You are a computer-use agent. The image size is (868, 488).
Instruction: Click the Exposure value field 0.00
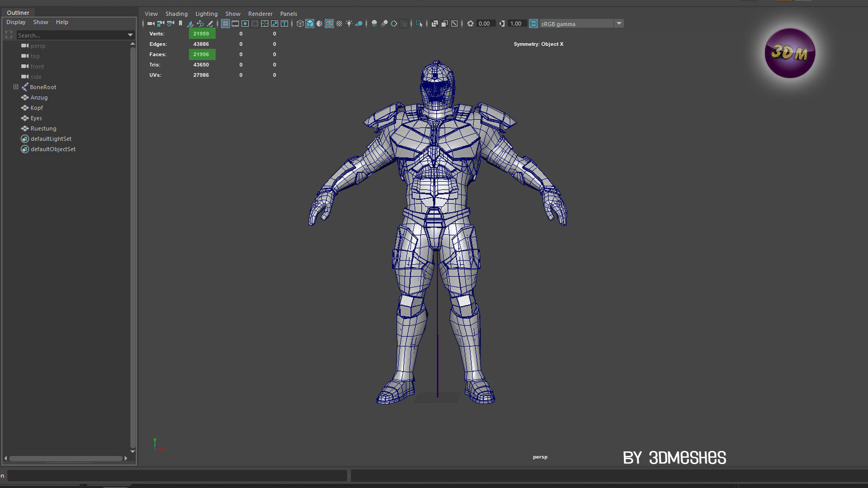tap(486, 23)
